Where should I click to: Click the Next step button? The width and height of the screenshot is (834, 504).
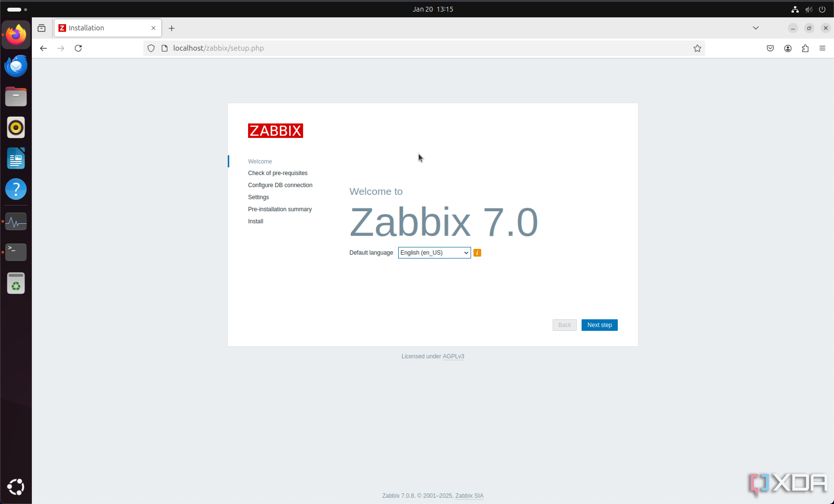(599, 324)
